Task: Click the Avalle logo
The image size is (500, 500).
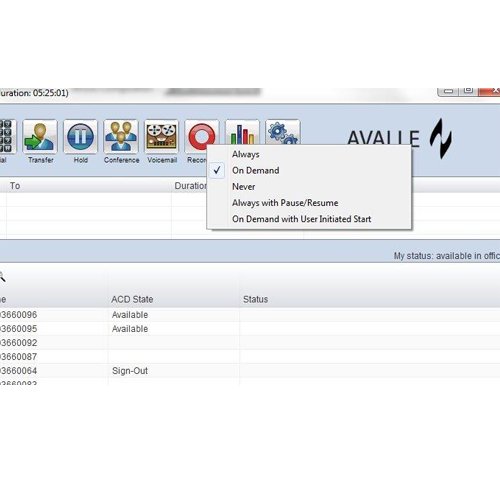Action: tap(399, 138)
